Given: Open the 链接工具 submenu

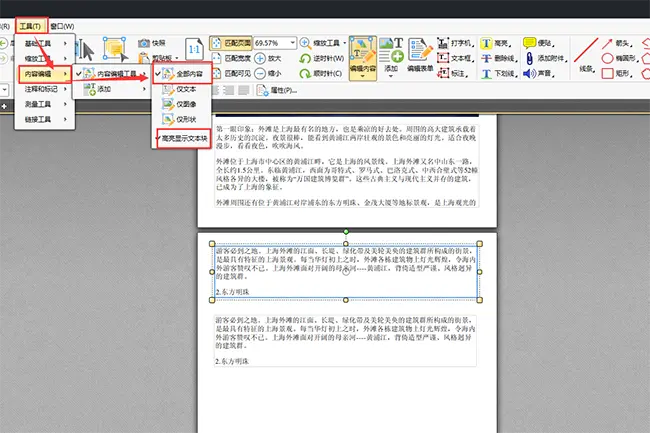Looking at the screenshot, I should (45, 119).
